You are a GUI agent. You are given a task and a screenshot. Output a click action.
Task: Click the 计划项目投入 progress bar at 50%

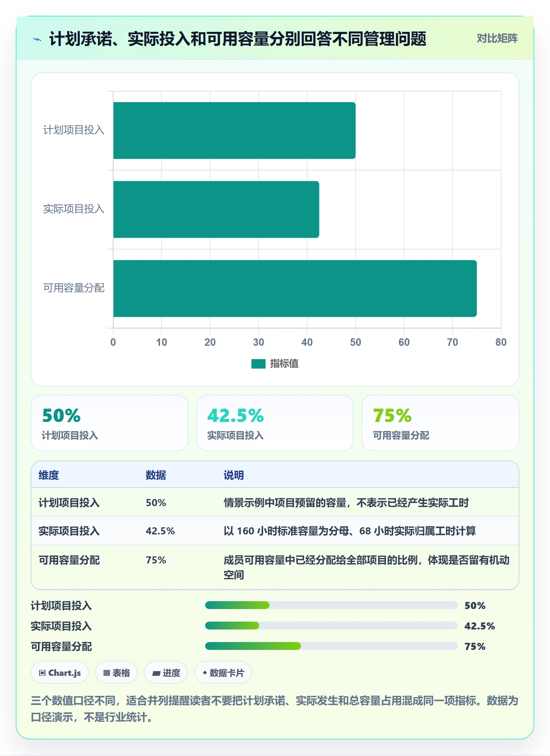332,605
